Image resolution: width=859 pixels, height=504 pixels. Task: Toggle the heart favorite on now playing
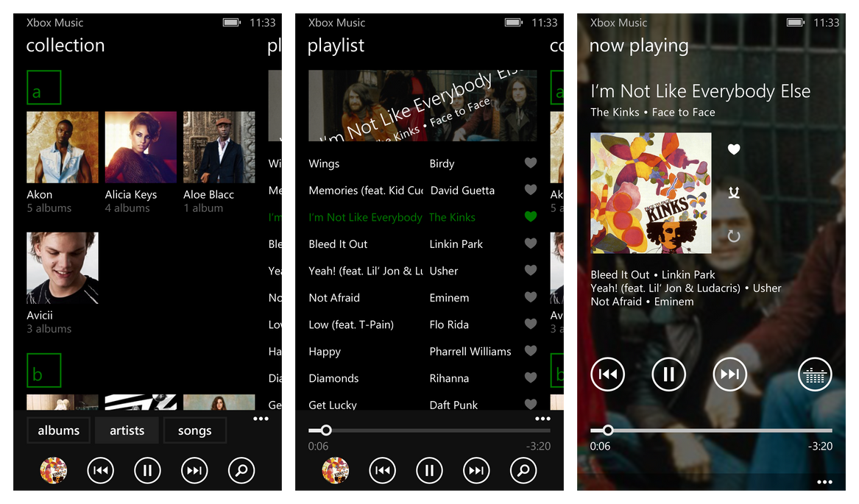[x=734, y=149]
